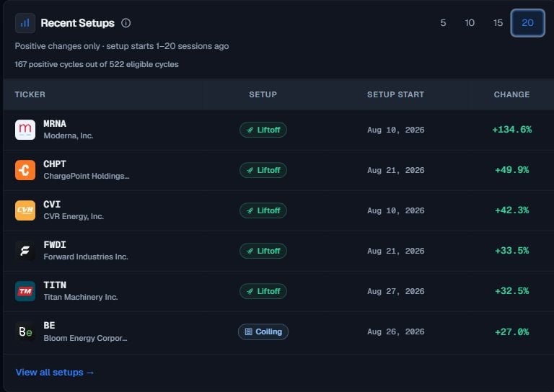Click the ChargePoint CHPT logo
The height and width of the screenshot is (392, 554).
click(25, 170)
